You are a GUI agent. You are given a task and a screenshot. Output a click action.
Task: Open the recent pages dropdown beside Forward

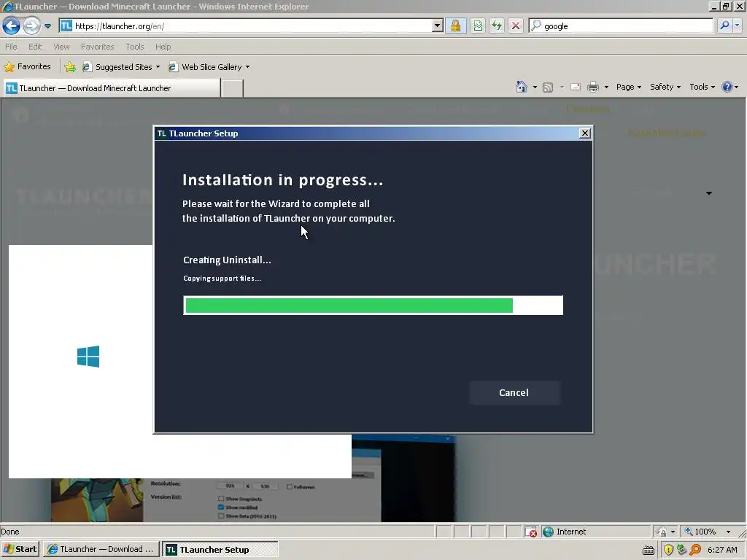(47, 26)
